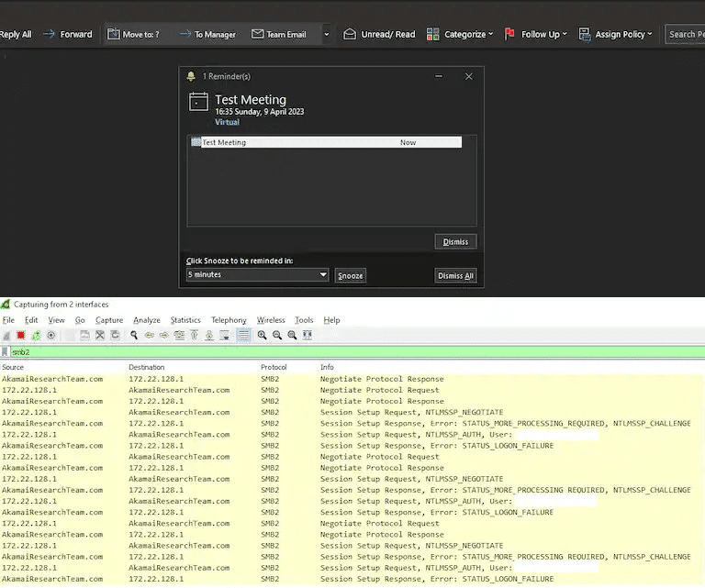This screenshot has height=588, width=705.
Task: Click the Dismiss All button
Action: [455, 276]
